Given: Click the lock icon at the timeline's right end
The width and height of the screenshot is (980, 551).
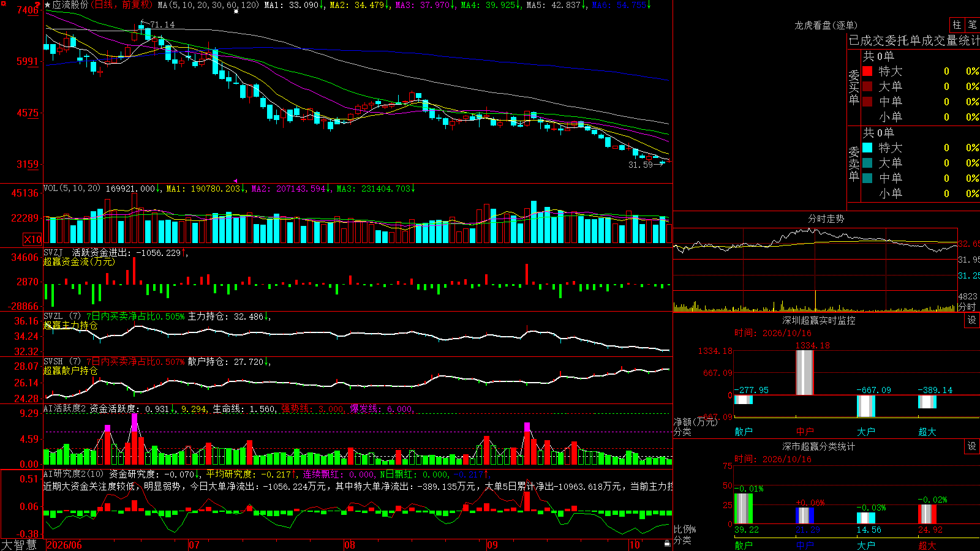Looking at the screenshot, I should (x=668, y=543).
